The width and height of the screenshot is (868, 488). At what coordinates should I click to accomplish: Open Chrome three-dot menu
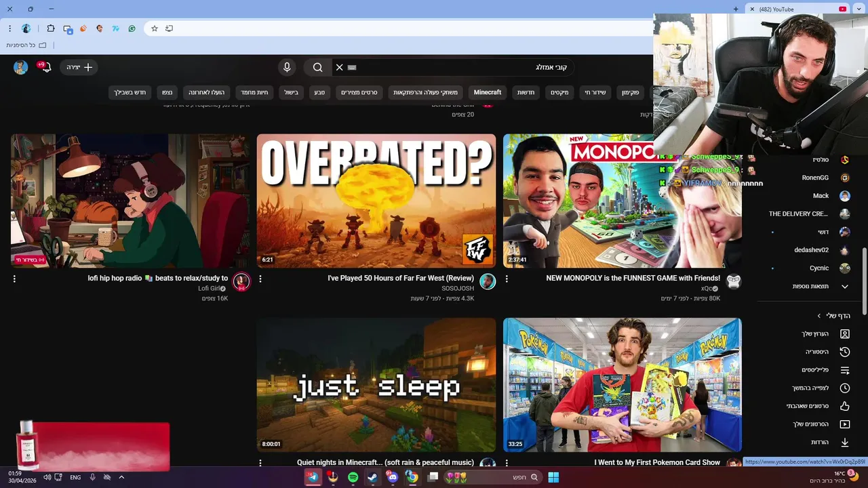[9, 28]
